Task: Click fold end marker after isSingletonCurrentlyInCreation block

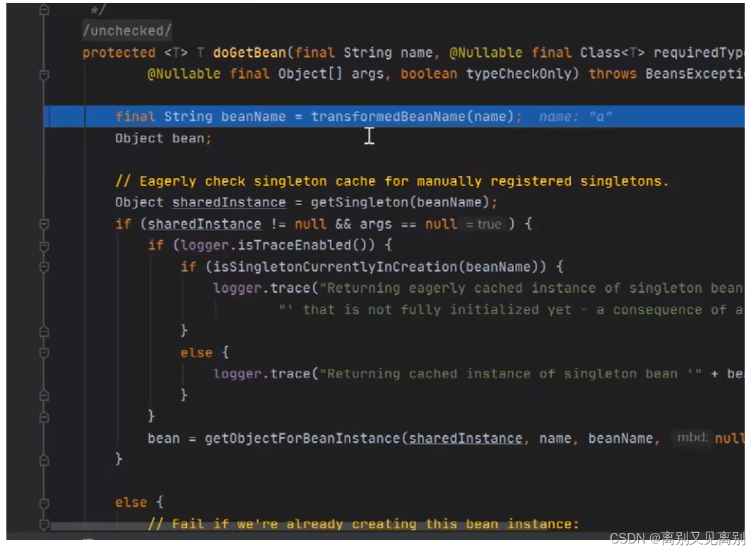Action: point(45,331)
